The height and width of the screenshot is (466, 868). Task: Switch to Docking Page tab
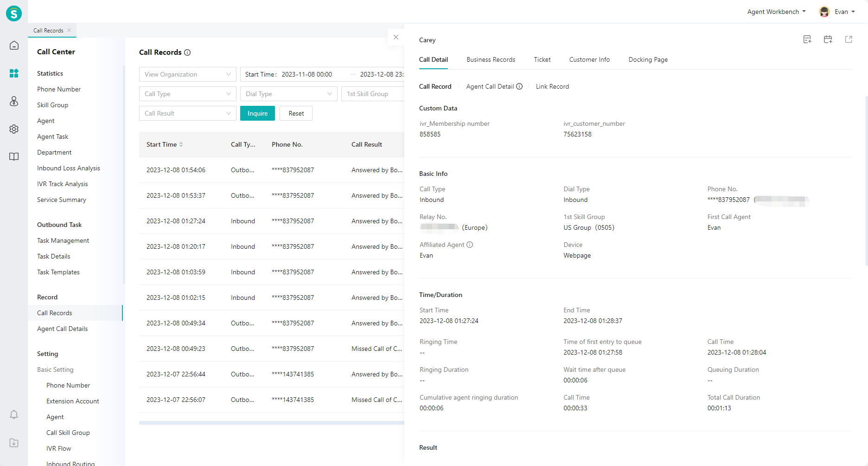coord(648,59)
